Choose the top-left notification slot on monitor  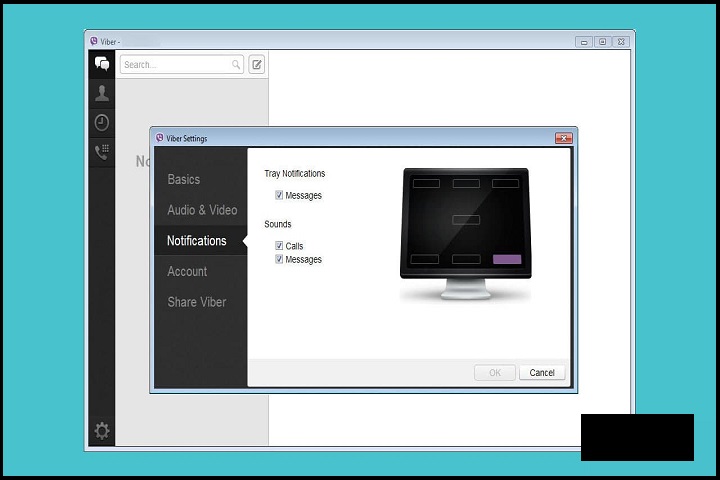426,184
